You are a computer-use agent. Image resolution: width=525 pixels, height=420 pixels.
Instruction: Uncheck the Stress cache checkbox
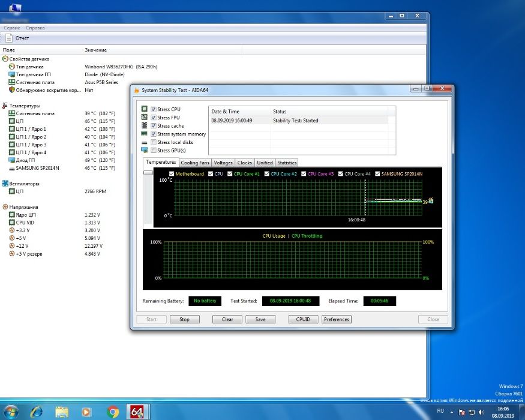154,125
